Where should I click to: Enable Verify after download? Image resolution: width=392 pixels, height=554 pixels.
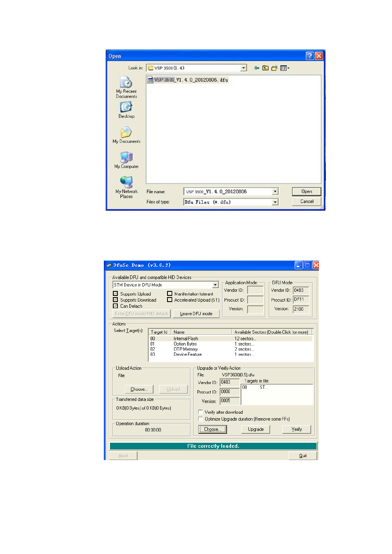[x=200, y=412]
